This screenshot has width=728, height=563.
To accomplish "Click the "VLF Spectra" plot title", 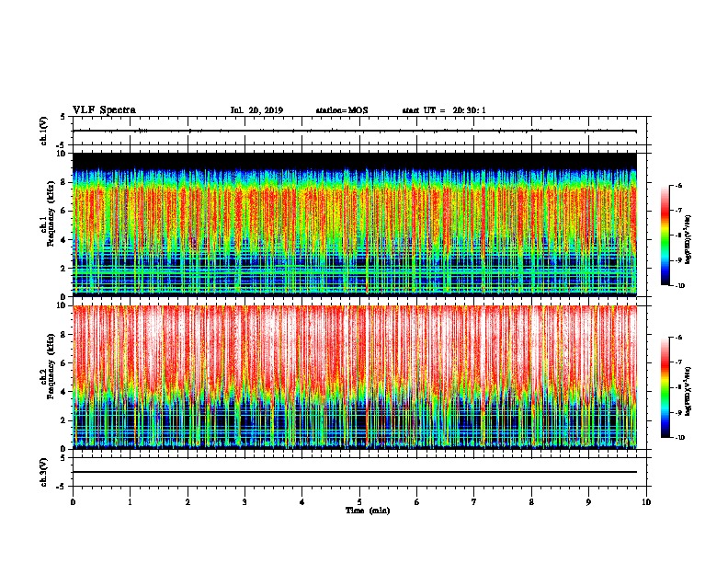I will click(x=104, y=110).
